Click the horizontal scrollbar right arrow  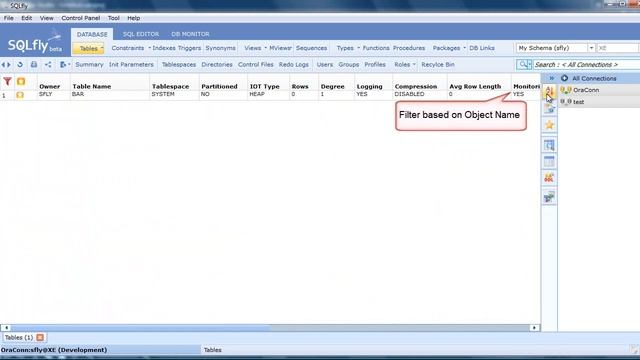click(x=534, y=328)
